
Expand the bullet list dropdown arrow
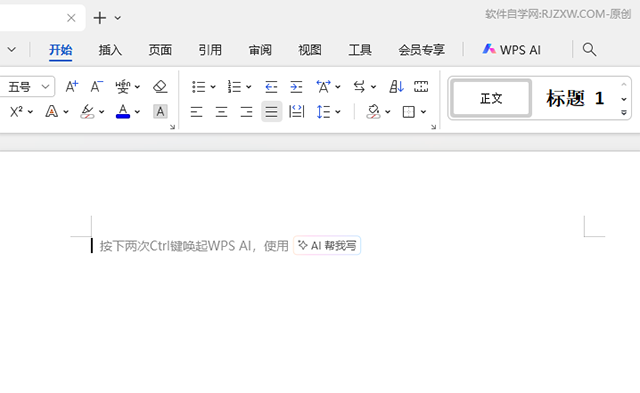click(213, 87)
